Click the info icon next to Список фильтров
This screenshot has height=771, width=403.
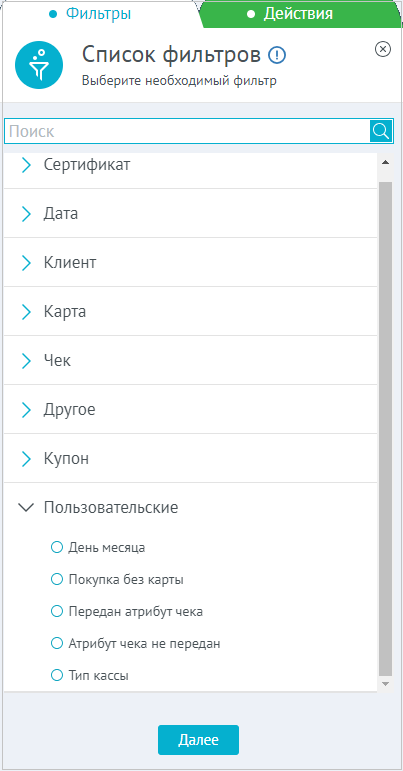277,55
